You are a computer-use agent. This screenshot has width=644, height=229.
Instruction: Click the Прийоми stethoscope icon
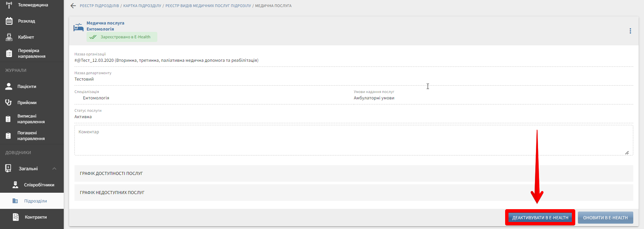(9, 102)
